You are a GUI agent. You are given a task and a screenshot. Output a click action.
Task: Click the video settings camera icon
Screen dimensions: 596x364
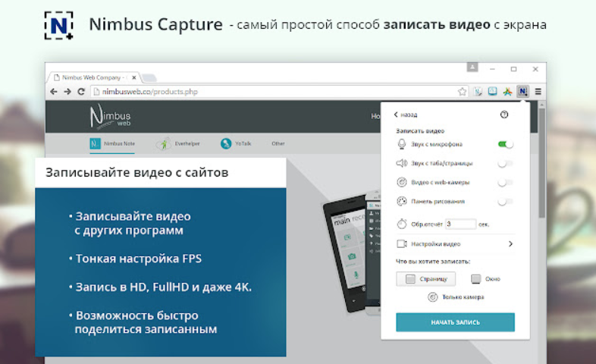pyautogui.click(x=402, y=243)
